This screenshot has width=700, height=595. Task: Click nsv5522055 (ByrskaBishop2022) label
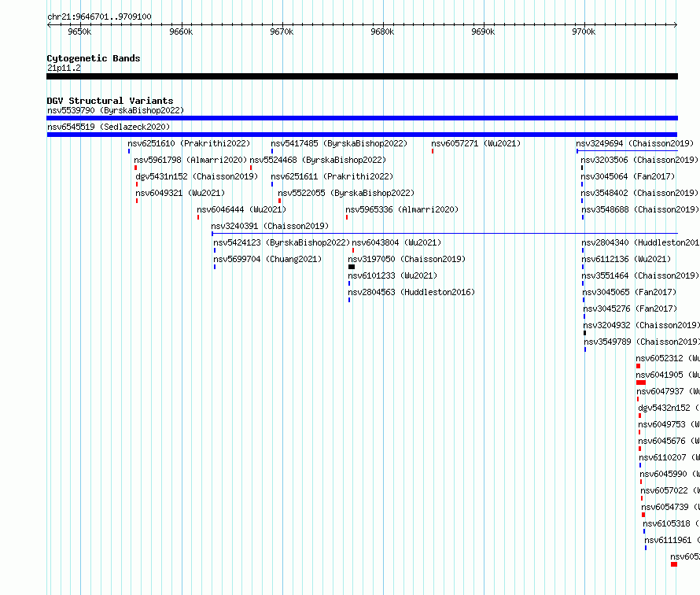[346, 193]
